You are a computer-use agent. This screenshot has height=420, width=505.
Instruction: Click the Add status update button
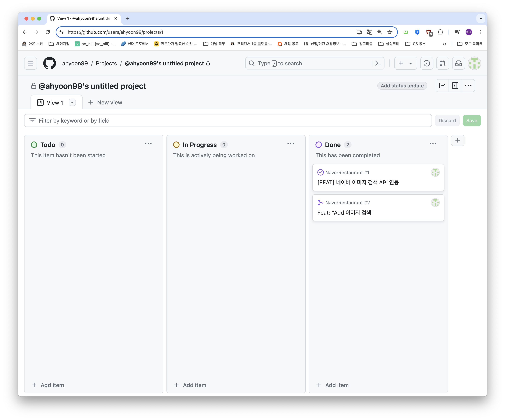(x=402, y=86)
